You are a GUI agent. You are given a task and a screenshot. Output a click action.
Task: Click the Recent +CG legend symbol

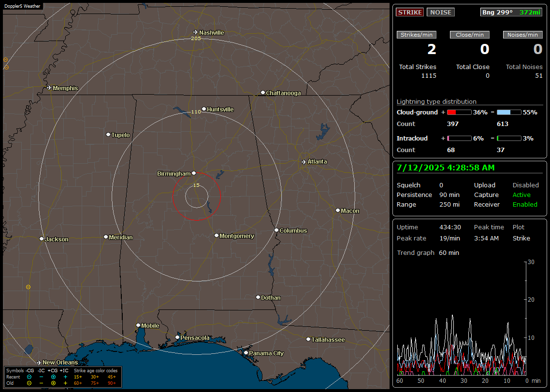click(53, 377)
